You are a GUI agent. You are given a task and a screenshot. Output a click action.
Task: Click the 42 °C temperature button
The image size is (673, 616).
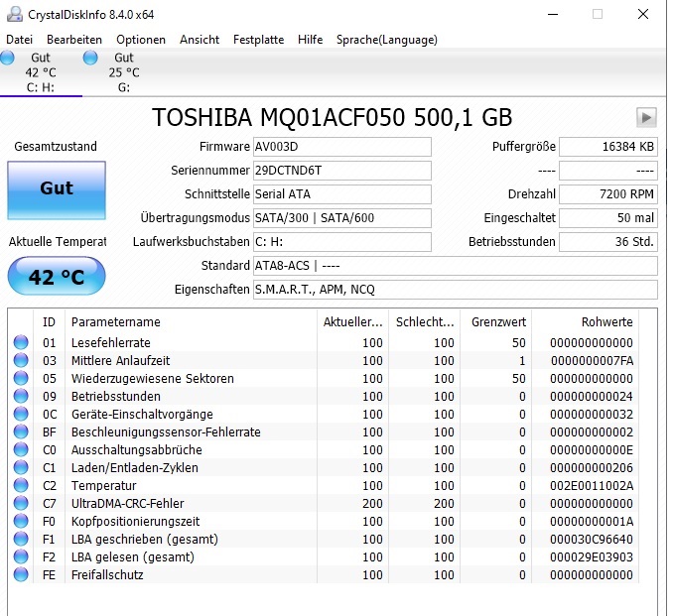tap(57, 276)
